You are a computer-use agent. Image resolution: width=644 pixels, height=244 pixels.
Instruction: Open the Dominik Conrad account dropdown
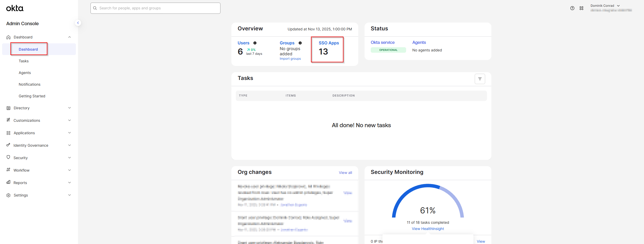click(x=605, y=6)
